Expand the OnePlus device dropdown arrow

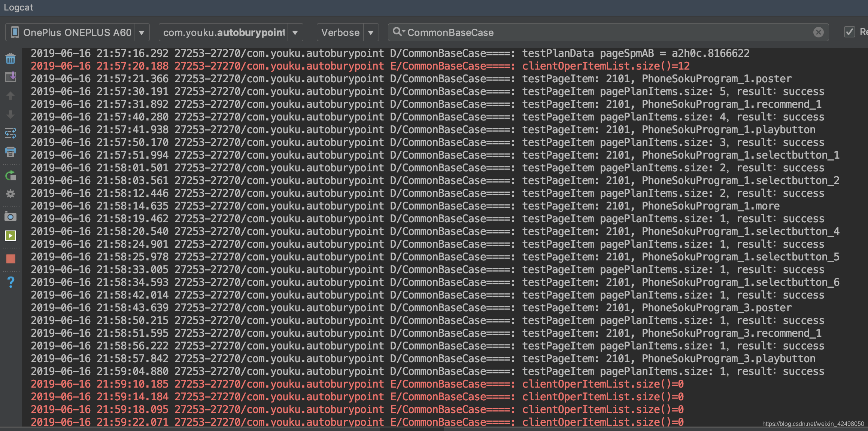[142, 33]
